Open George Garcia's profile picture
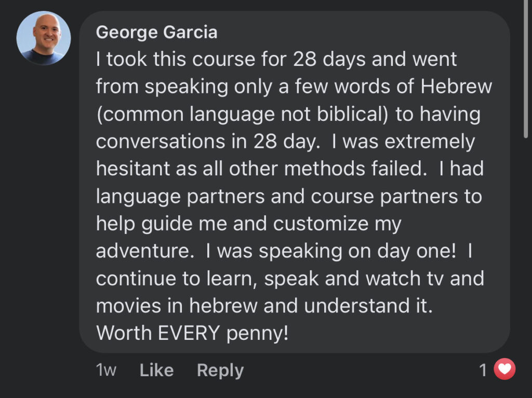Screen dimensions: 532x398 tap(44, 38)
